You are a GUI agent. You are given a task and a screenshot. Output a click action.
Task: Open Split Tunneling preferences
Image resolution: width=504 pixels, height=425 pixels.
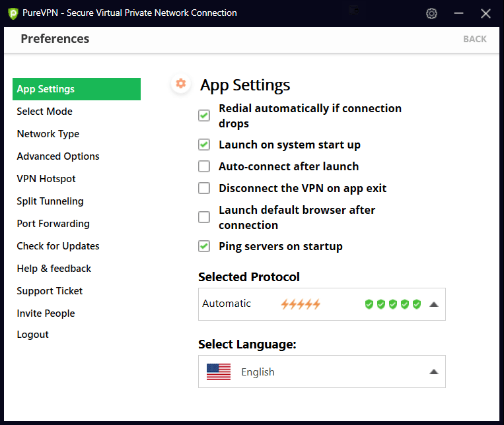pos(50,201)
